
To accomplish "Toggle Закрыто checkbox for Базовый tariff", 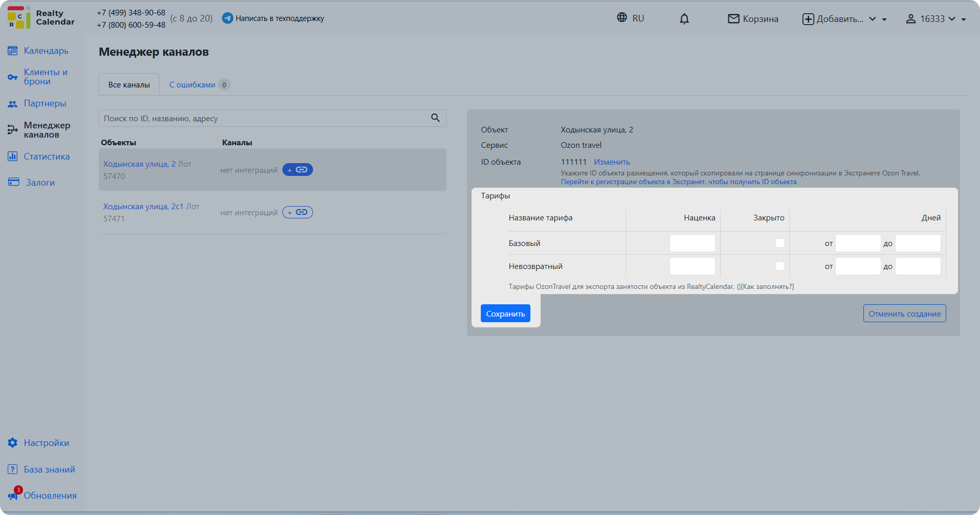I will point(779,243).
